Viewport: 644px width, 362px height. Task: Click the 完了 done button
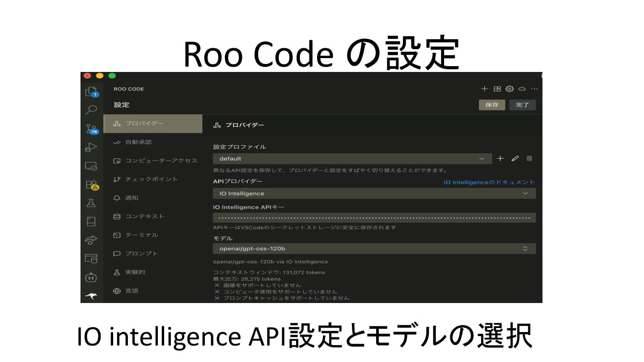click(x=522, y=105)
